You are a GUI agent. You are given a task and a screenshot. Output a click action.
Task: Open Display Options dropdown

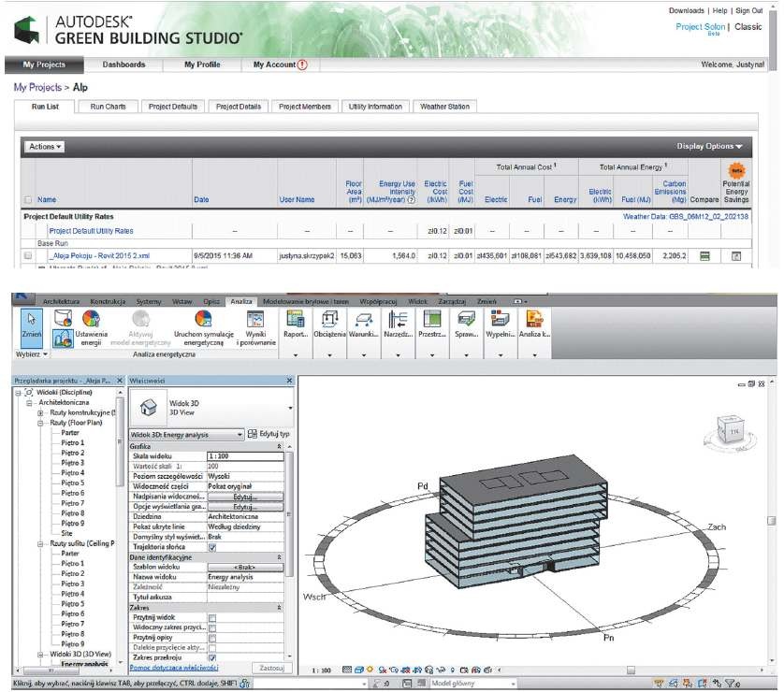(x=709, y=147)
